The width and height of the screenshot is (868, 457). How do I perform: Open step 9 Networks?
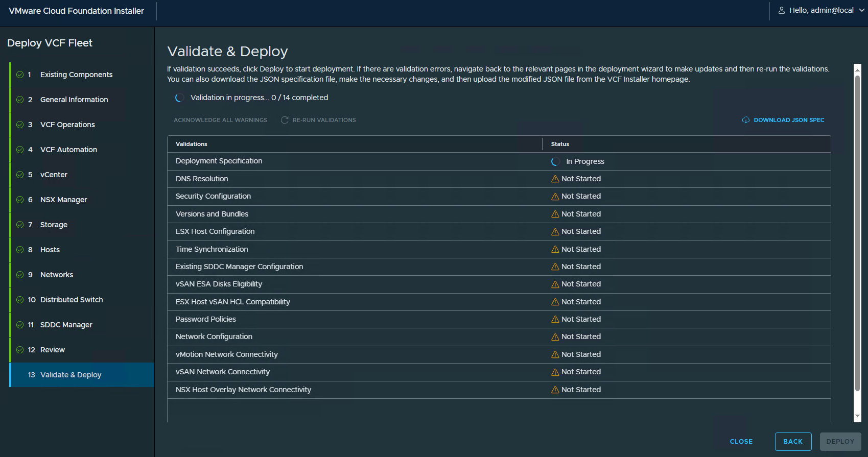(x=82, y=275)
